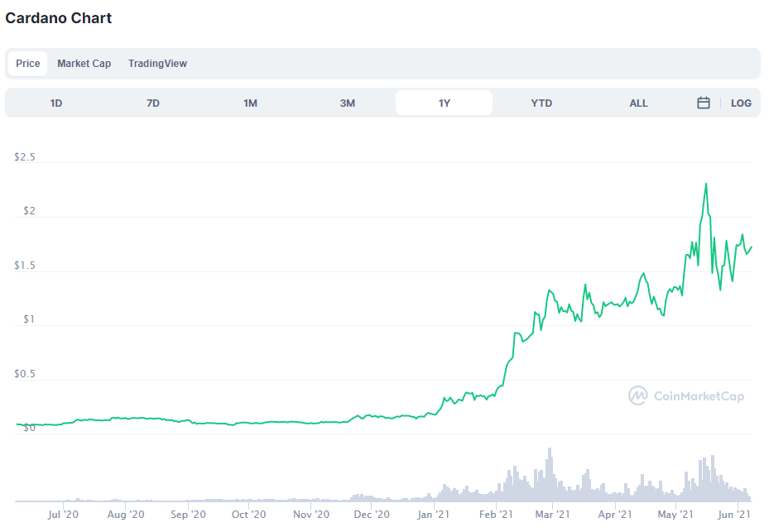Click the Feb '21 x-axis label
Image resolution: width=769 pixels, height=532 pixels.
pyautogui.click(x=496, y=515)
